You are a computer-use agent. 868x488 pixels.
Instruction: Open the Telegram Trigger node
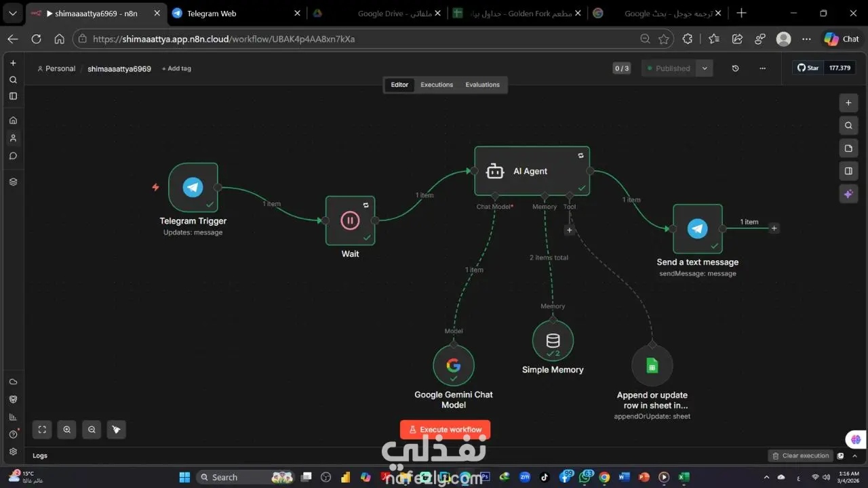[193, 187]
